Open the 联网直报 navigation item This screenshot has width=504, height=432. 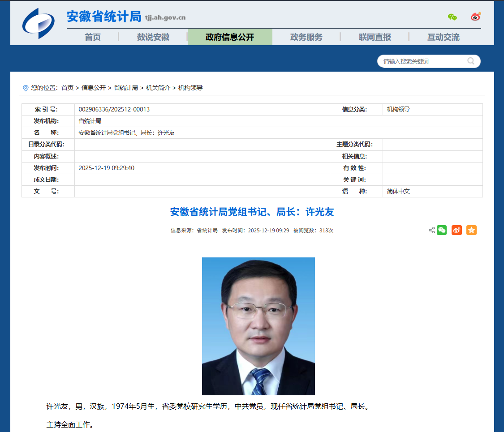tap(375, 37)
